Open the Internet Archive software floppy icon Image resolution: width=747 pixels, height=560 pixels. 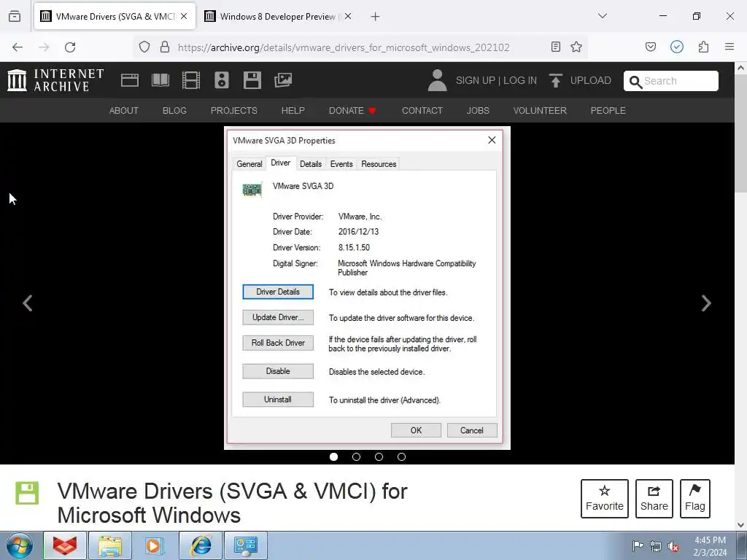pyautogui.click(x=252, y=80)
